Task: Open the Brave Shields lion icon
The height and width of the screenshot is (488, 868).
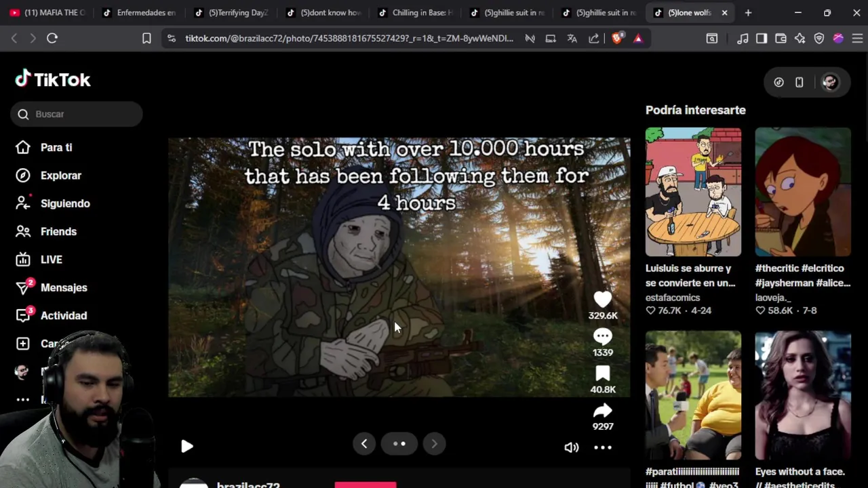Action: point(616,39)
